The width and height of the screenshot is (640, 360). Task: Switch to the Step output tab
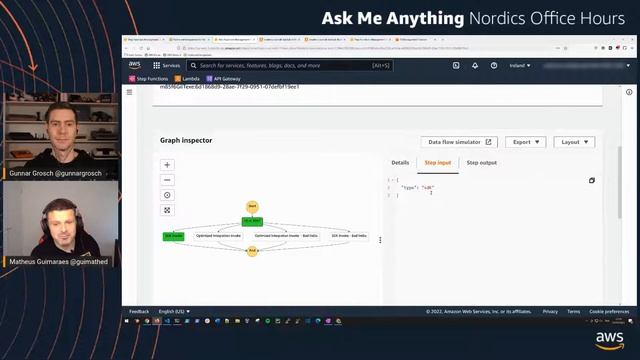[x=482, y=163]
